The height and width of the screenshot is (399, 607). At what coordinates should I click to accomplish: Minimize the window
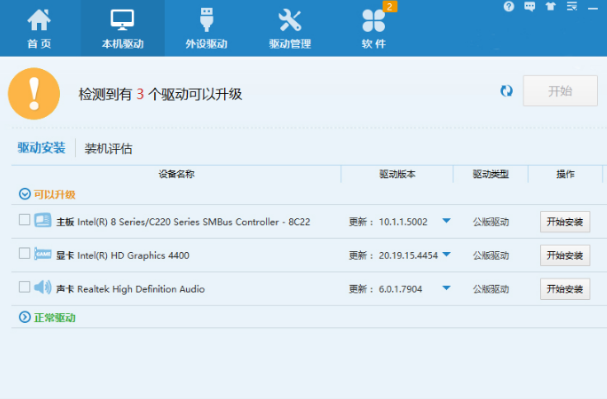pyautogui.click(x=593, y=8)
